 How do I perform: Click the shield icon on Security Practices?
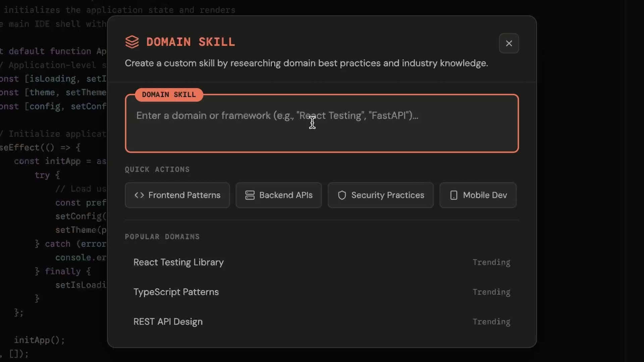342,195
